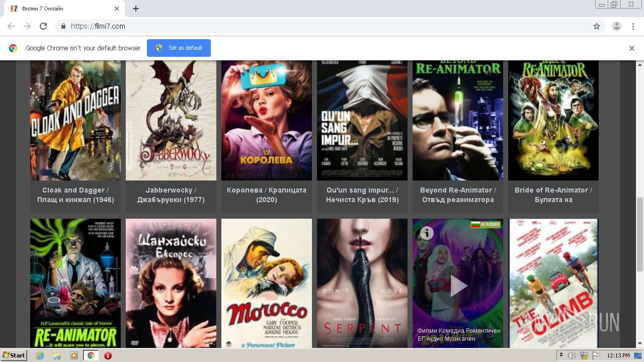Open Beyond Re-Animator / Отвъд реаниматора link
This screenshot has width=644, height=362.
(458, 195)
